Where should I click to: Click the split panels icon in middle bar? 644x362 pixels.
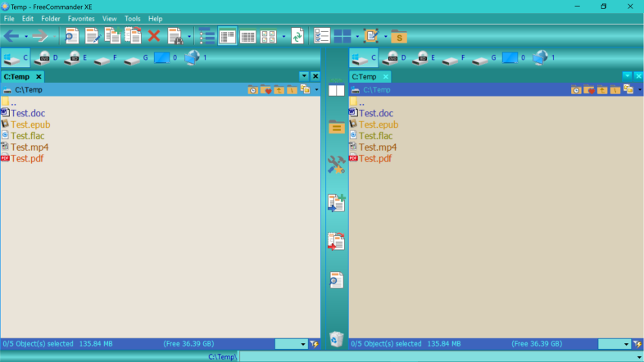(x=337, y=90)
